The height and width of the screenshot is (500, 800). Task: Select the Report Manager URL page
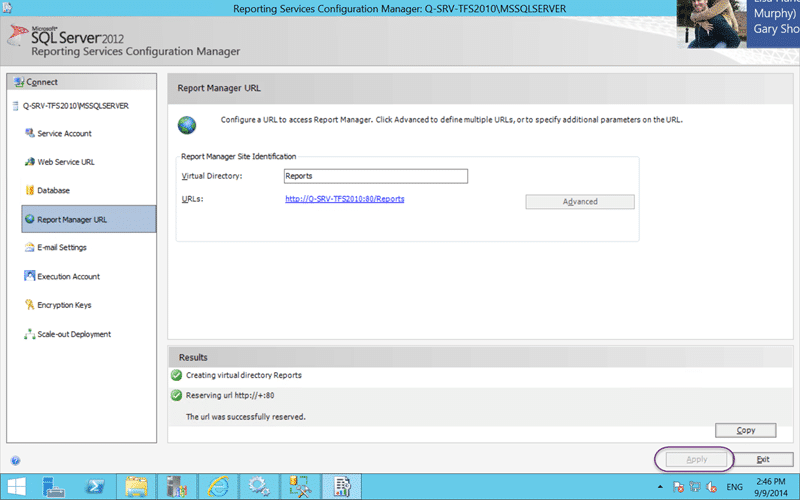pos(89,219)
